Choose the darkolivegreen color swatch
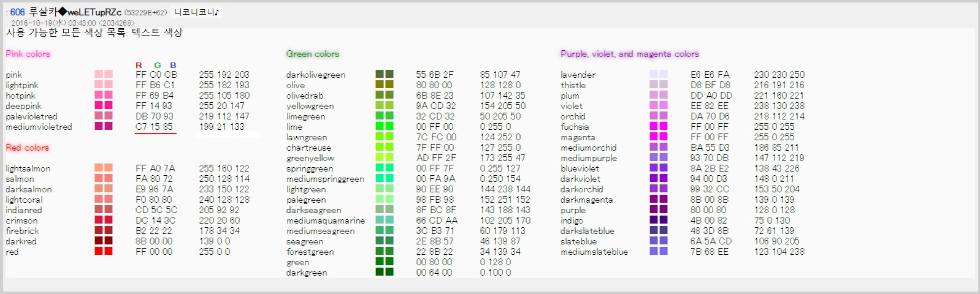Screen dimensions: 980x294 tap(384, 74)
